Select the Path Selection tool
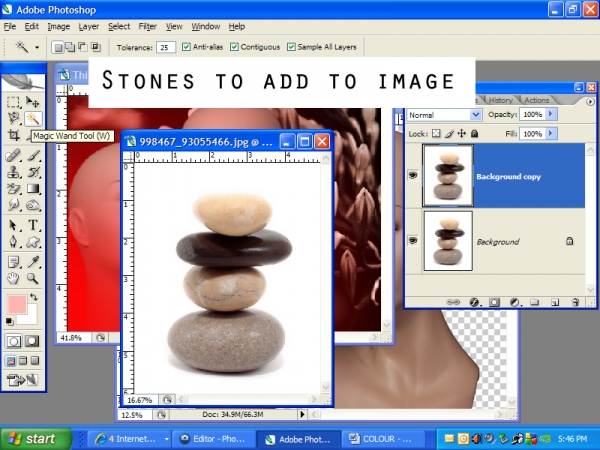The image size is (600, 450). [x=13, y=225]
